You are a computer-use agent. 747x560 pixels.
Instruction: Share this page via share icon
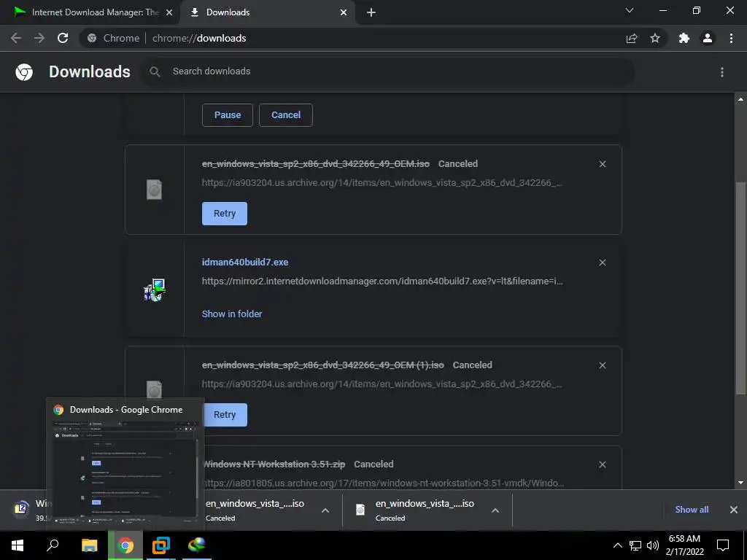pos(632,38)
